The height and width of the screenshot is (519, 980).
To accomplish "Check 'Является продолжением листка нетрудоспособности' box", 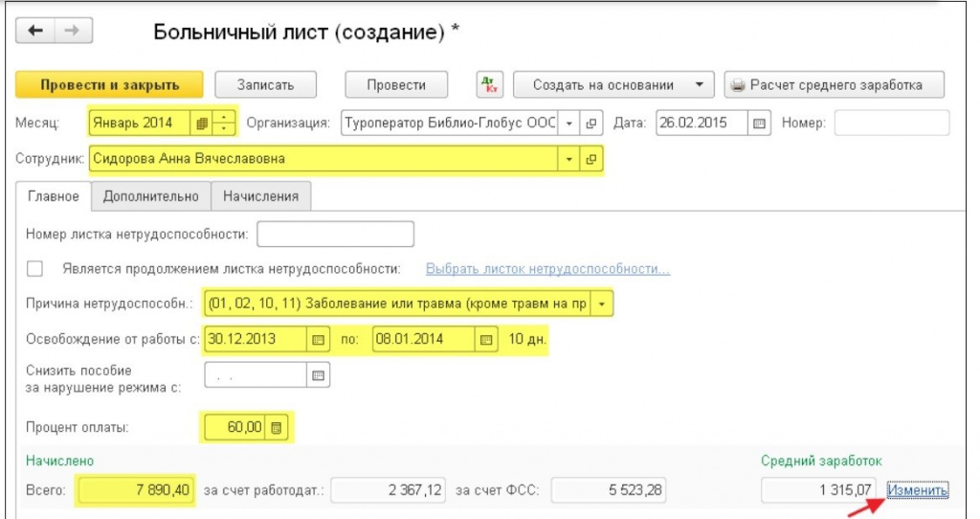I will point(36,269).
